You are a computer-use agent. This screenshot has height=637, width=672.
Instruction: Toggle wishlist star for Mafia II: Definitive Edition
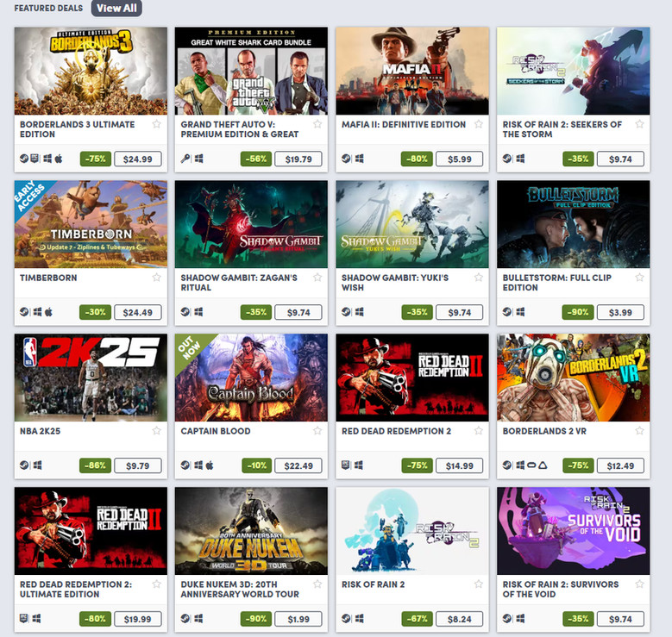(478, 124)
